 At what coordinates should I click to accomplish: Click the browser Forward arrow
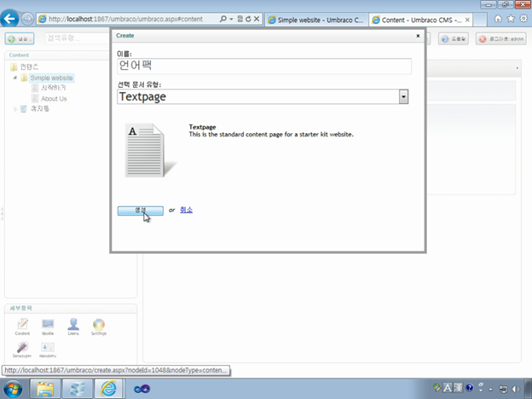click(x=27, y=19)
